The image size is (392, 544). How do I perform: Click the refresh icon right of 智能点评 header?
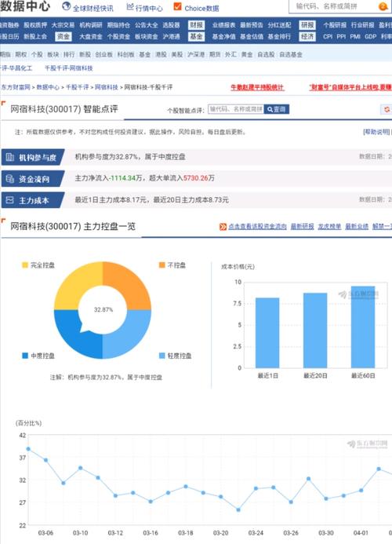click(387, 109)
